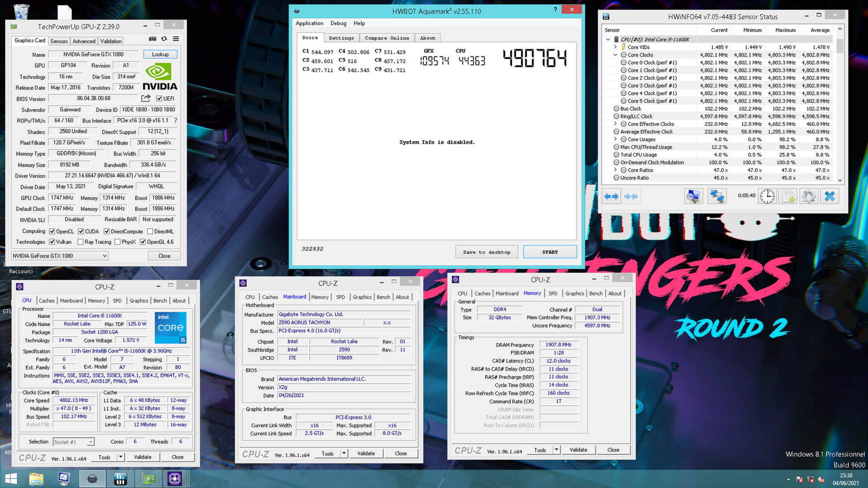Toggle DirectML checkbox
868x488 pixels.
pos(150,231)
